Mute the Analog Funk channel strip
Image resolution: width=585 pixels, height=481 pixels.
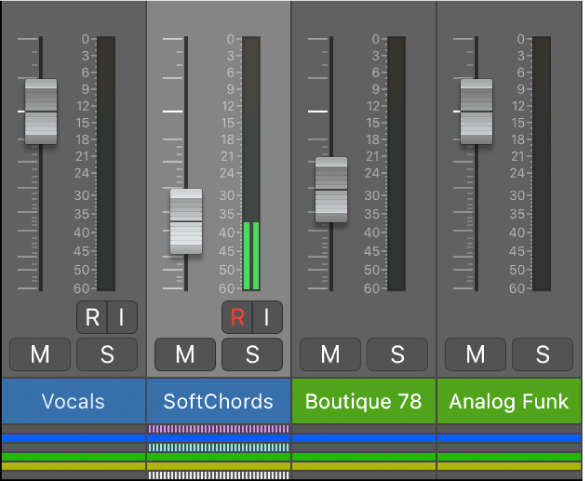(x=475, y=354)
